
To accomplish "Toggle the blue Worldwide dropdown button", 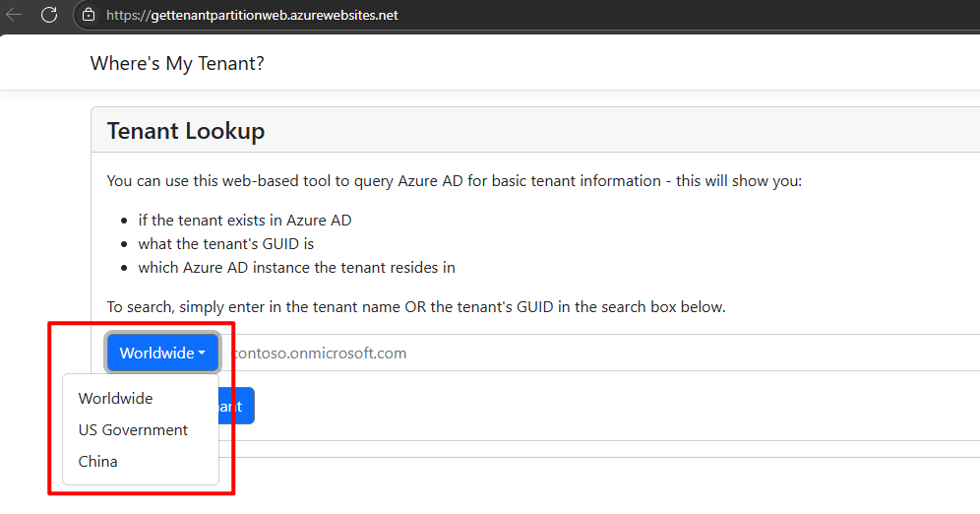I will pos(155,353).
